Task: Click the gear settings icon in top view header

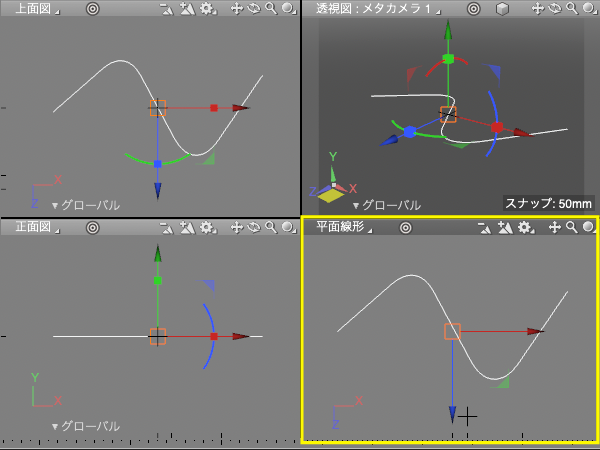Action: [207, 8]
